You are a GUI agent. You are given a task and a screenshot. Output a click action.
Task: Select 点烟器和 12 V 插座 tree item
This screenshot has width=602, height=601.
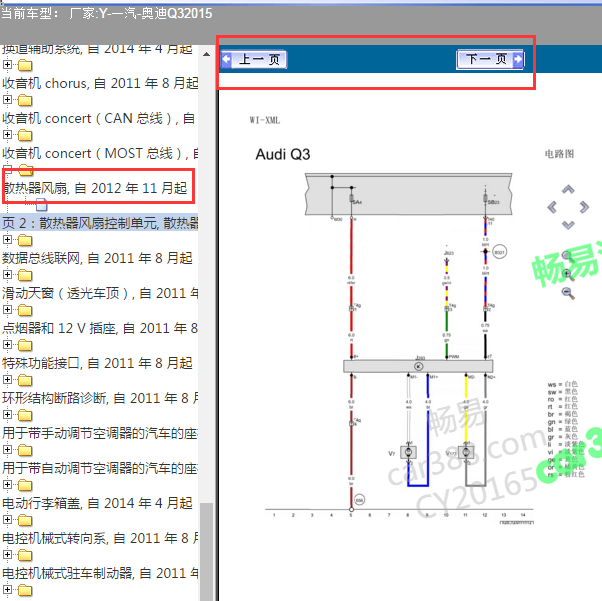tap(100, 328)
